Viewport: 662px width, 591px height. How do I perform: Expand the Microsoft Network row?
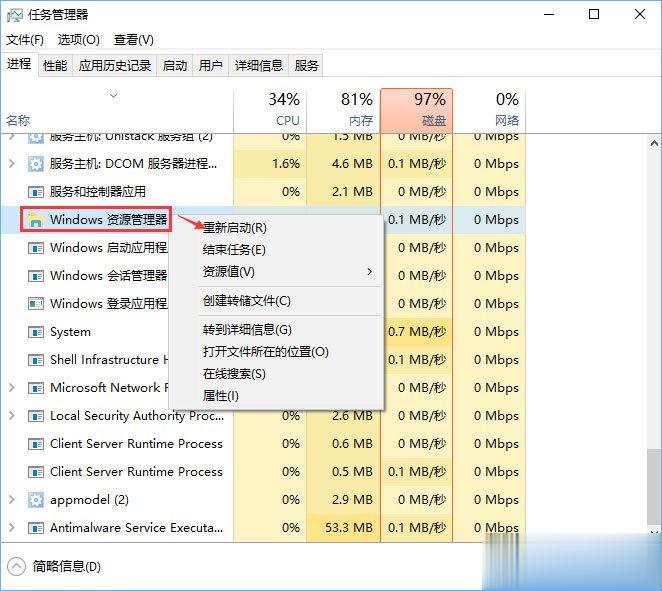(12, 388)
